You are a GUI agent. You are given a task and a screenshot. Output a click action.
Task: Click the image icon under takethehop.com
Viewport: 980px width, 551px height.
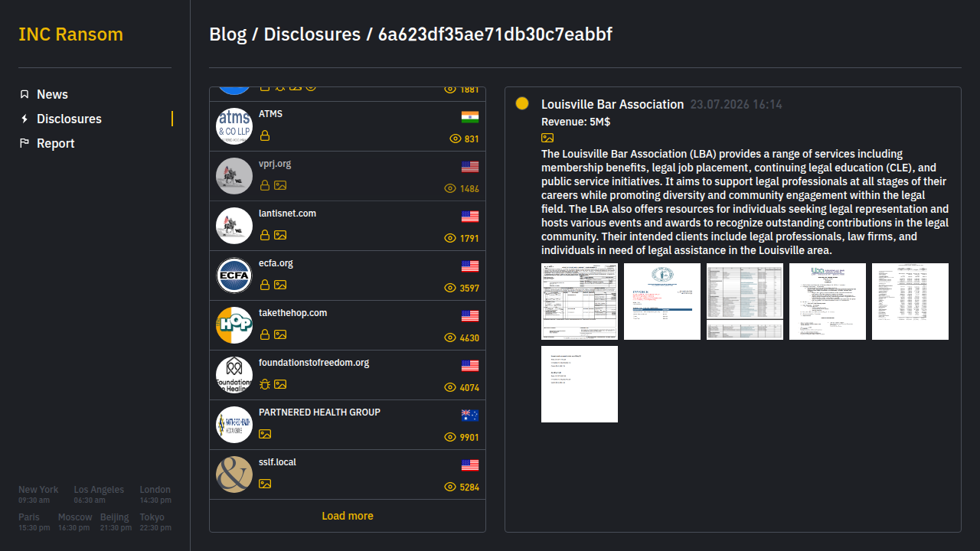point(280,334)
